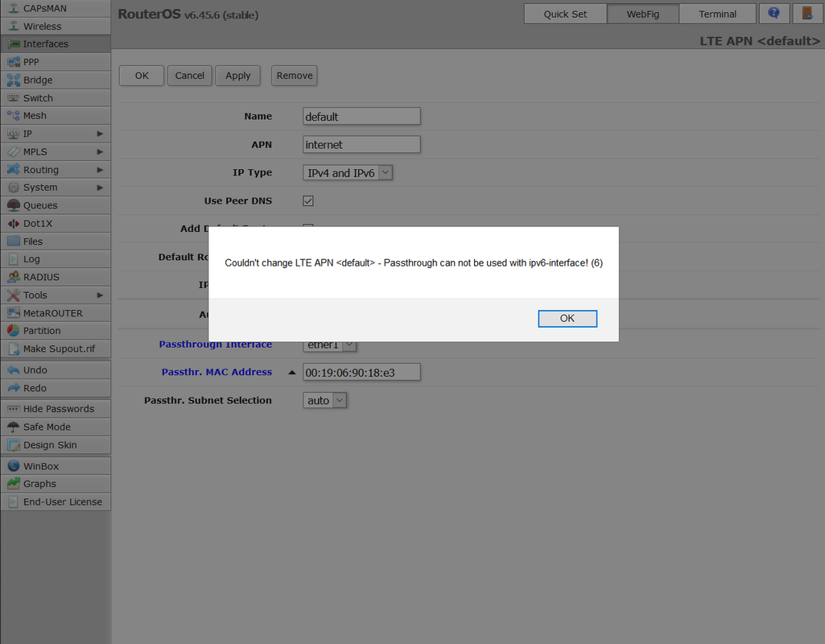Click the Bridge icon

coord(14,80)
